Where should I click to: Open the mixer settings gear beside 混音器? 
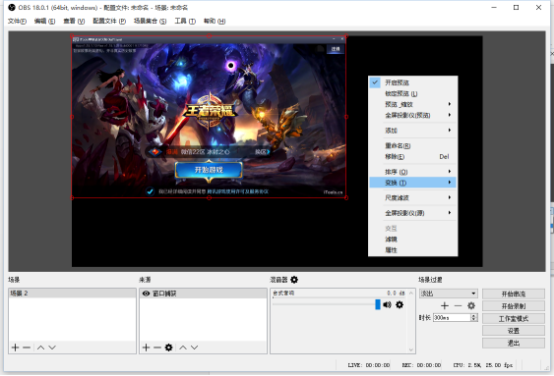click(x=294, y=280)
